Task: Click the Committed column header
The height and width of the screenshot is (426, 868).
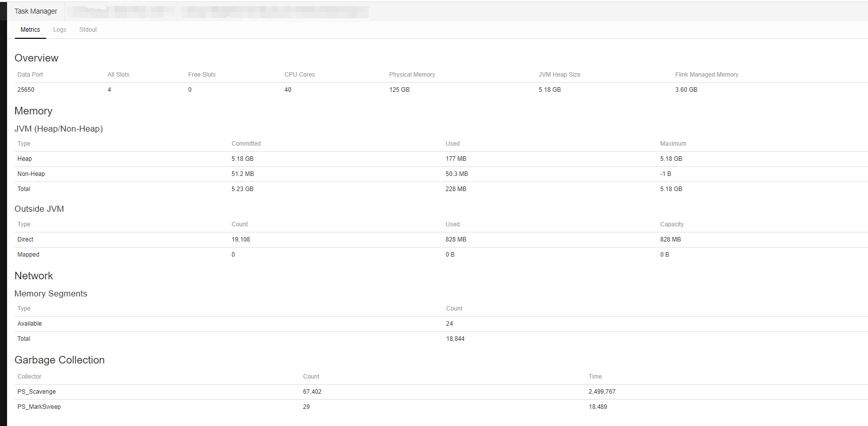Action: pyautogui.click(x=246, y=144)
